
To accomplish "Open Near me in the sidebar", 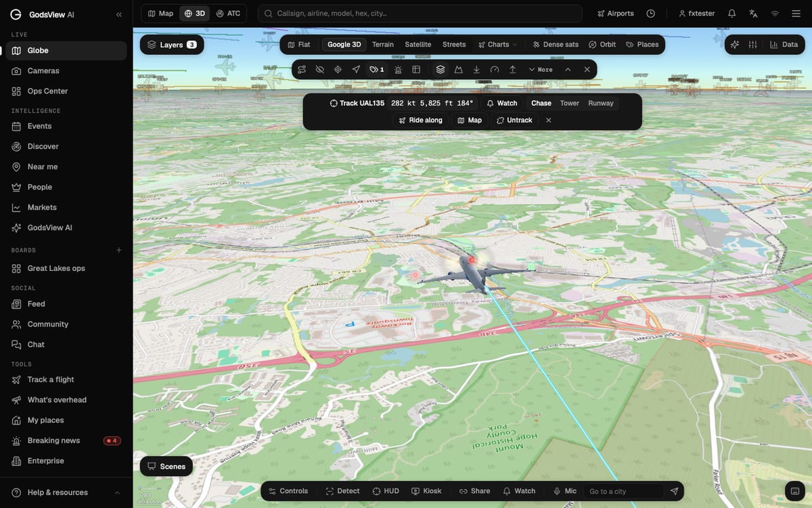I will [66, 167].
